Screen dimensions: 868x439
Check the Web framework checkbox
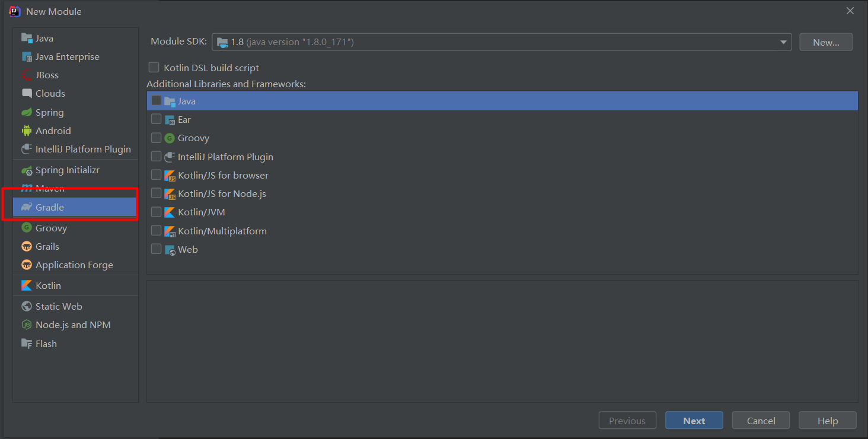157,249
